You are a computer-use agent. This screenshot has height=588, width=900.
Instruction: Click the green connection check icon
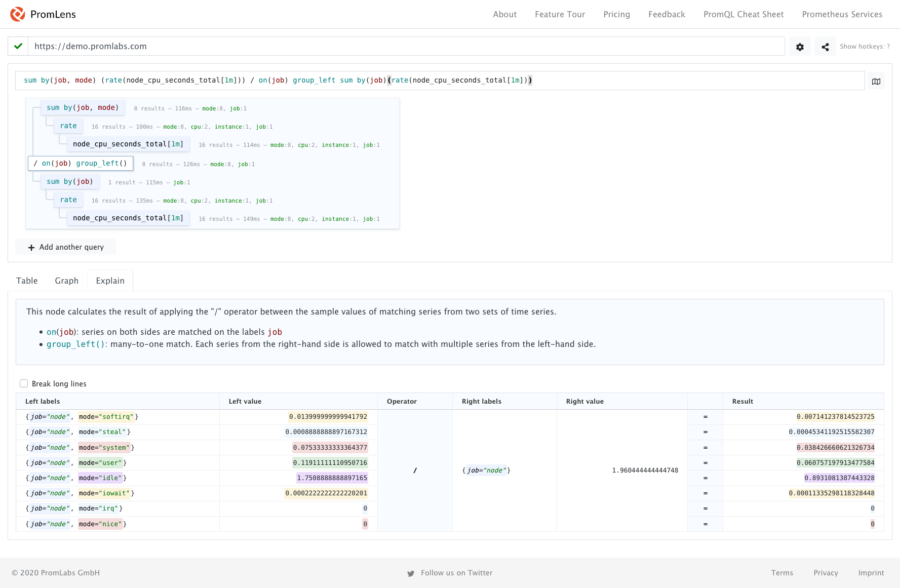pyautogui.click(x=18, y=46)
